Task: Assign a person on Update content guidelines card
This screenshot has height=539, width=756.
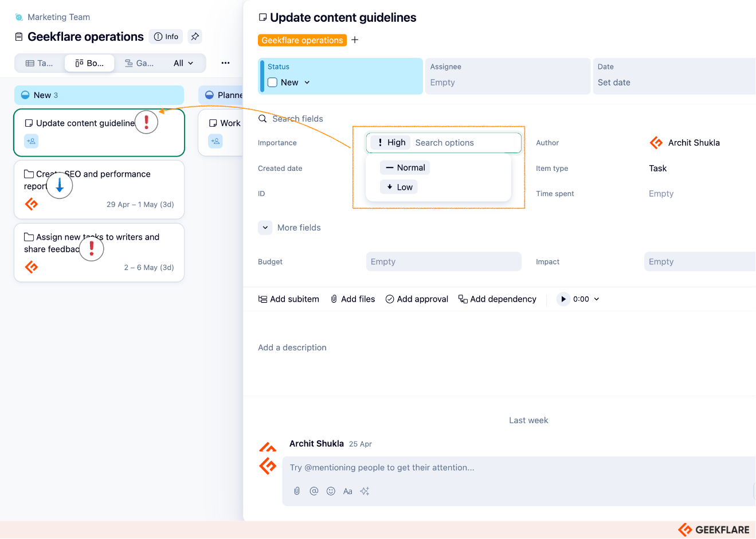Action: 32,141
